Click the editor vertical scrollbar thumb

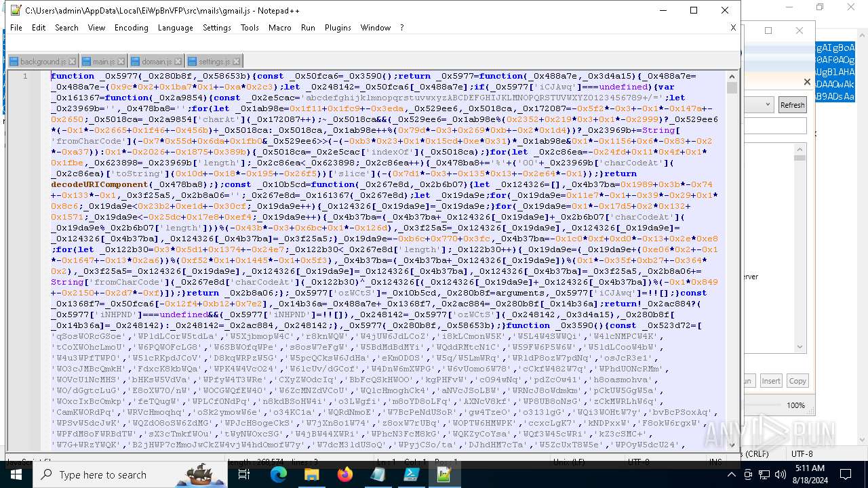732,88
